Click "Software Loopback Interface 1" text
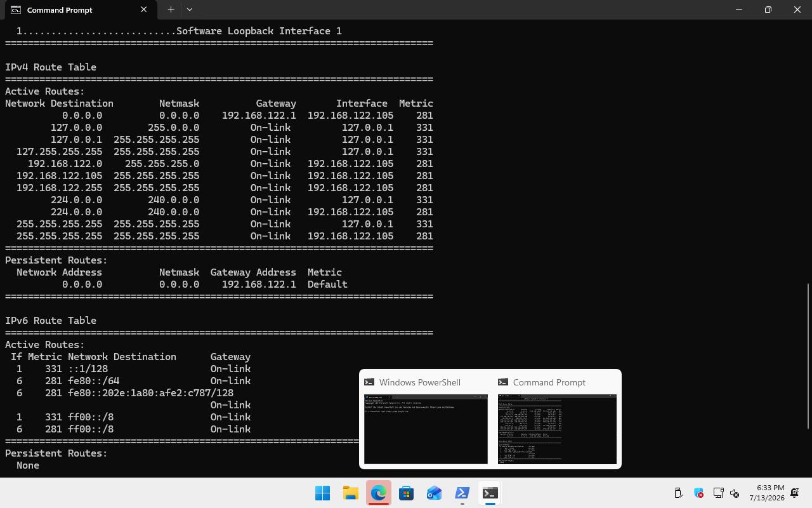This screenshot has height=508, width=812. [259, 31]
